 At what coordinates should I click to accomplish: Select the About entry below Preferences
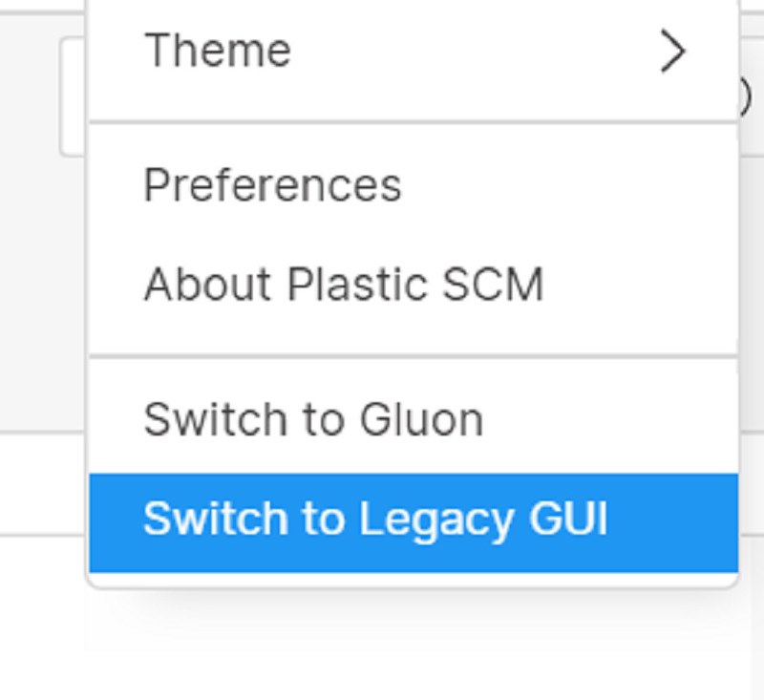tap(343, 285)
